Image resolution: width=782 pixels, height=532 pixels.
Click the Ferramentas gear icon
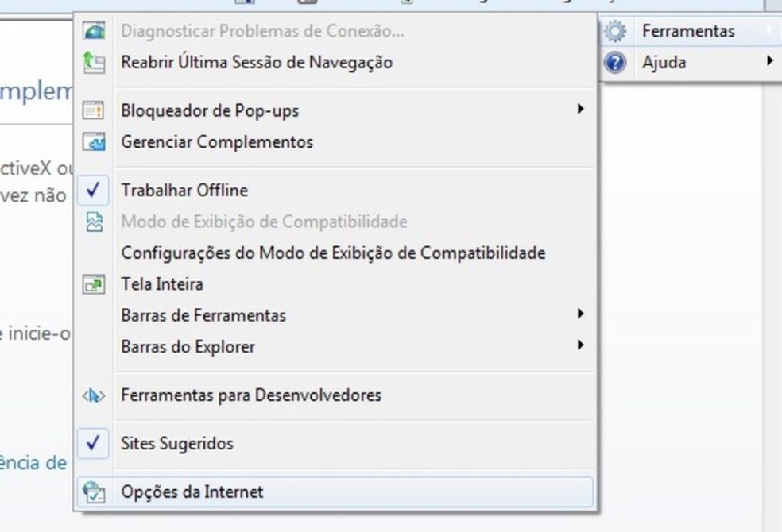coord(614,32)
